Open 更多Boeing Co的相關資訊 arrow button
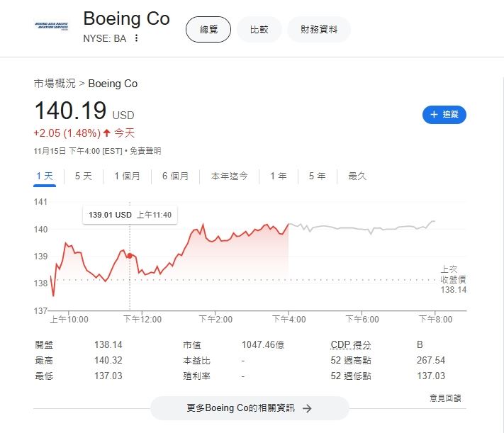The height and width of the screenshot is (433, 504). [250, 408]
